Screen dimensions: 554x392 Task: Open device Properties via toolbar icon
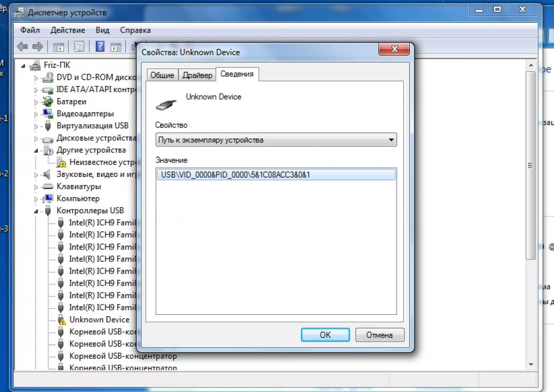(x=78, y=46)
